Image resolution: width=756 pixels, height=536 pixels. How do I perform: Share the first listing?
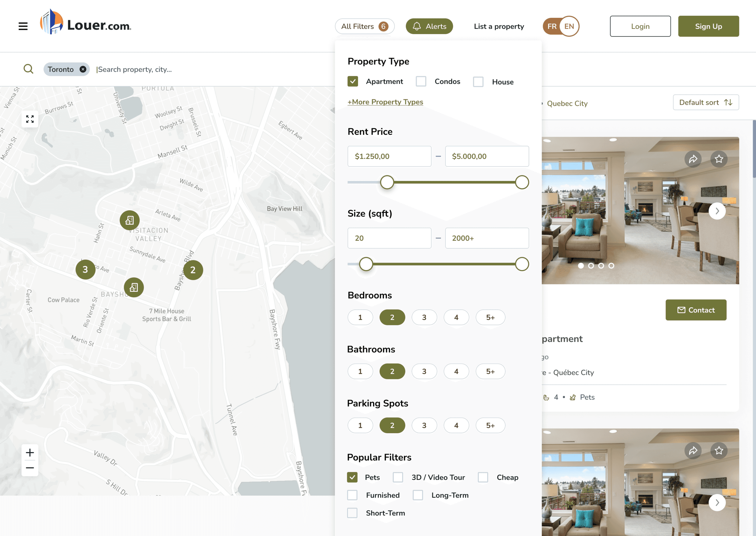(x=693, y=159)
